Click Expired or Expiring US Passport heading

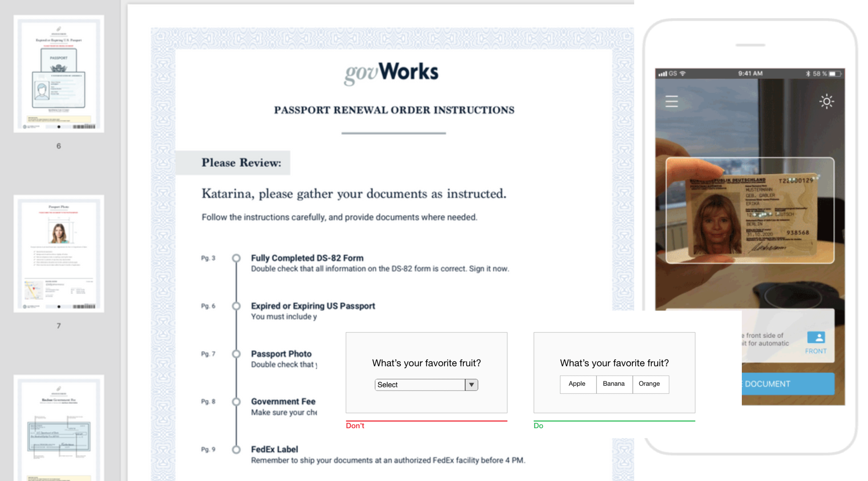pos(313,306)
